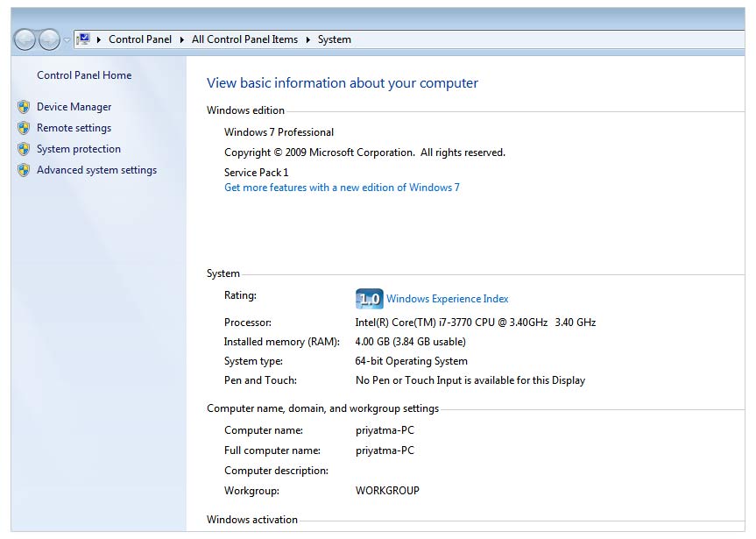Click shield icon beside Advanced system settings
Image resolution: width=756 pixels, height=539 pixels.
[x=24, y=170]
